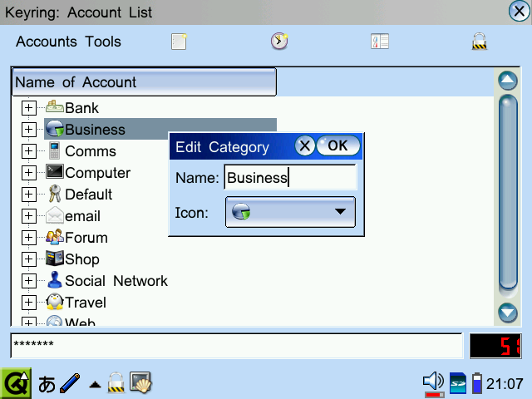
Task: Click the SD card icon in tray
Action: (458, 383)
